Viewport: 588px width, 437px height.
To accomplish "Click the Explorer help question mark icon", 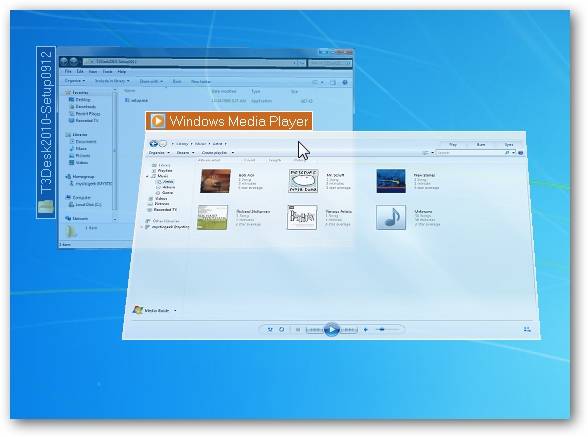I will [345, 82].
